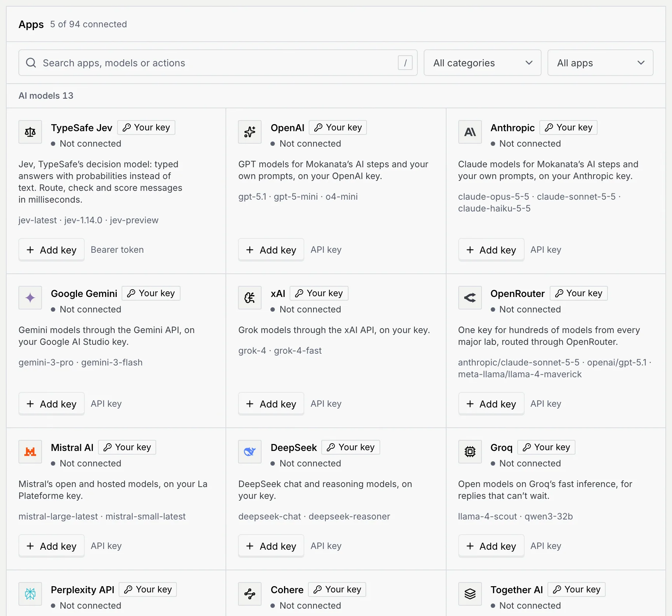This screenshot has width=672, height=616.
Task: Click the Your key badge beside Cohere
Action: [337, 589]
